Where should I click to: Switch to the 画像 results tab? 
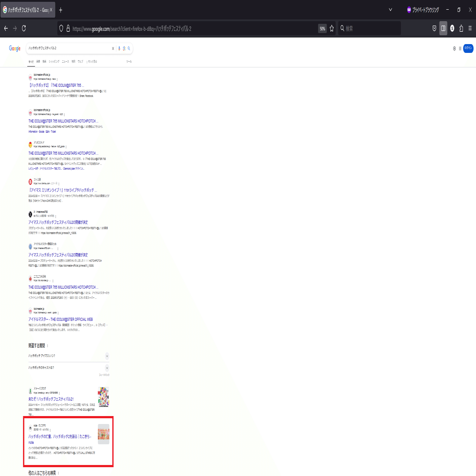tap(38, 62)
